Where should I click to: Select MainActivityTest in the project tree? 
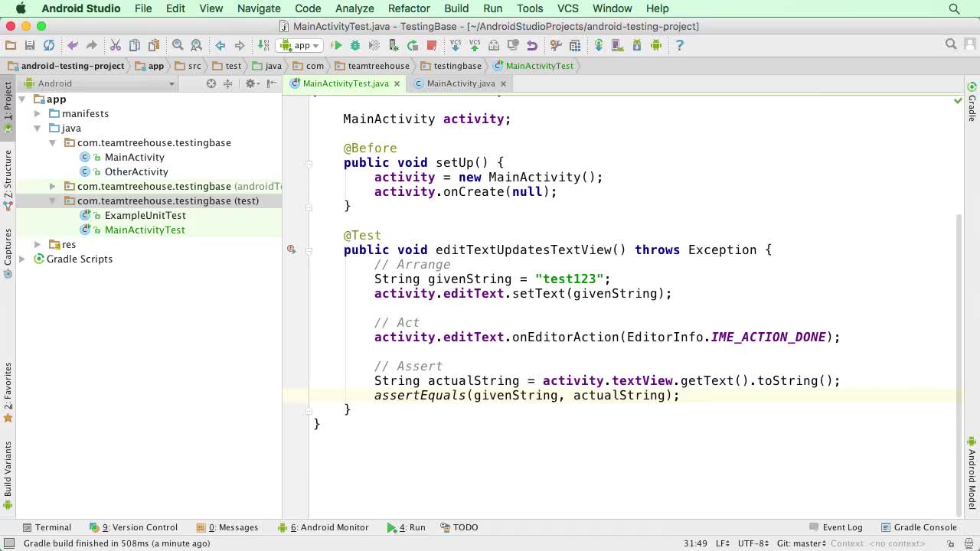pos(145,230)
